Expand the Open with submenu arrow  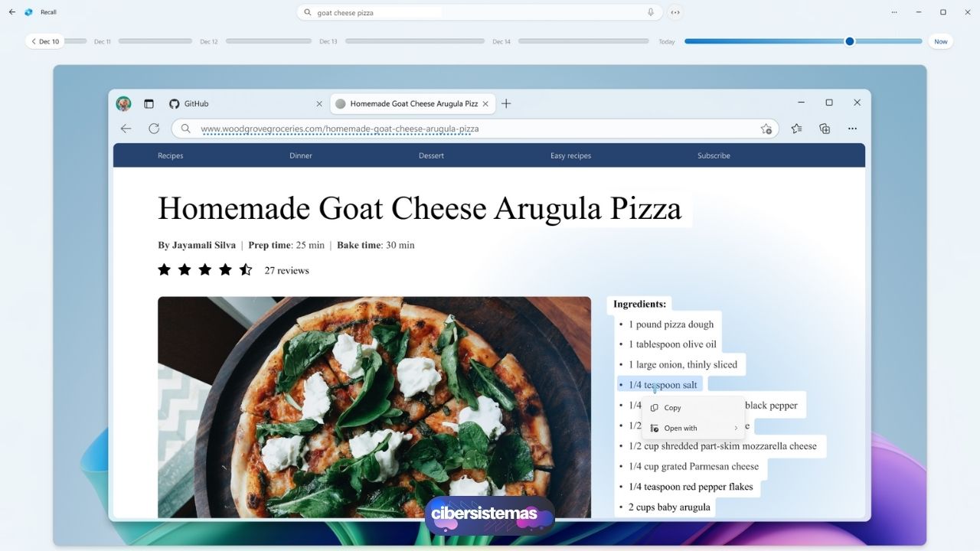736,429
